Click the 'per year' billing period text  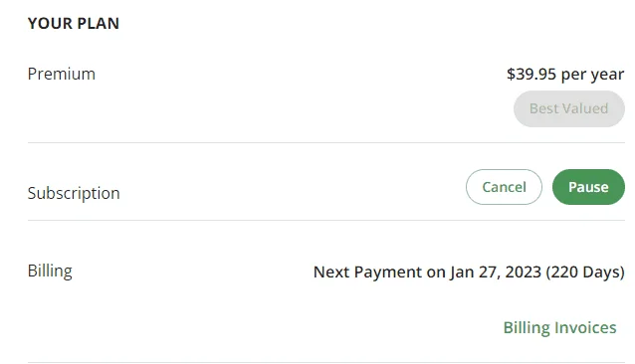click(592, 75)
